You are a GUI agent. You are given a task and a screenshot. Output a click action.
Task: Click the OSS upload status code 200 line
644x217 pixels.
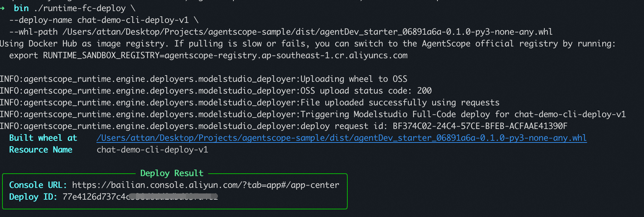pos(216,91)
